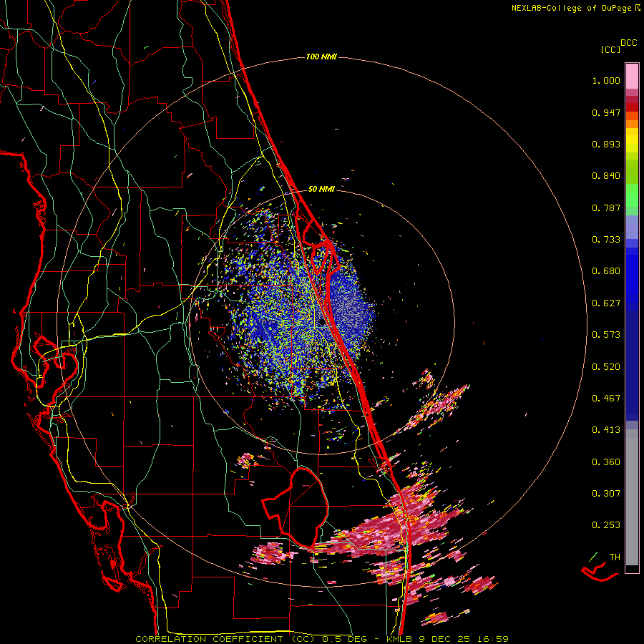Viewport: 644px width, 644px height.
Task: Pick the light pink swatch at top of colorbar
Action: pyautogui.click(x=632, y=77)
